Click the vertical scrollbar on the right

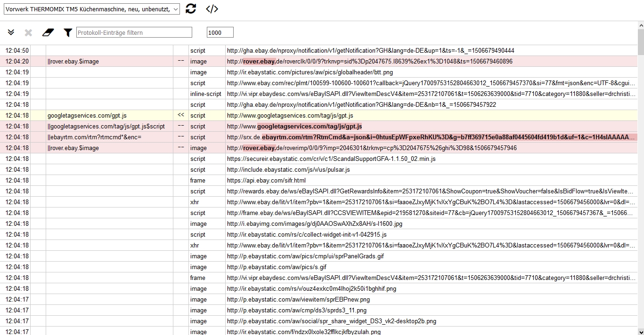640,188
